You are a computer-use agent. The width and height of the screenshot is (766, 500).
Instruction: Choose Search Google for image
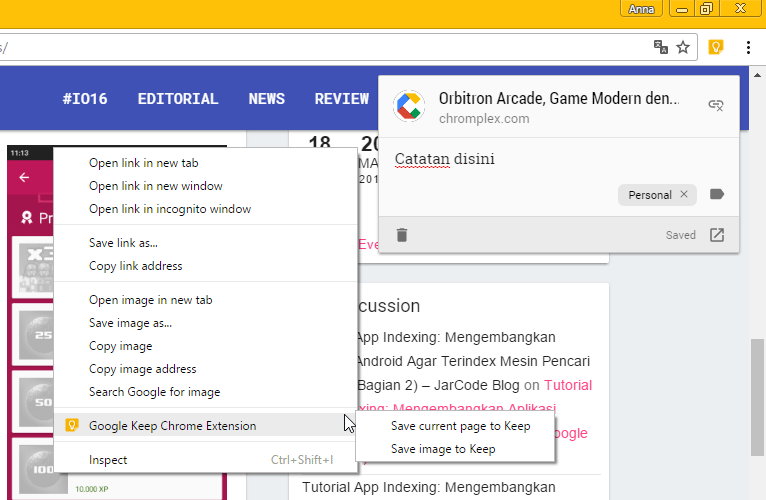[x=205, y=392]
